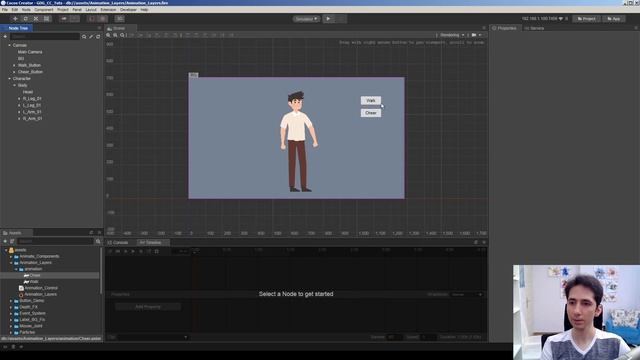The width and height of the screenshot is (640, 360).
Task: Expand the Button_Demo folder
Action: 11,301
